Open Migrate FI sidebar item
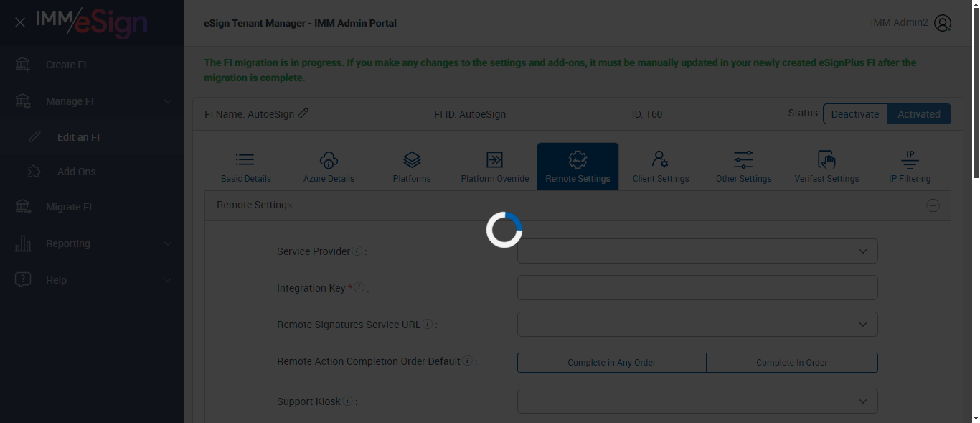980x423 pixels. point(92,207)
